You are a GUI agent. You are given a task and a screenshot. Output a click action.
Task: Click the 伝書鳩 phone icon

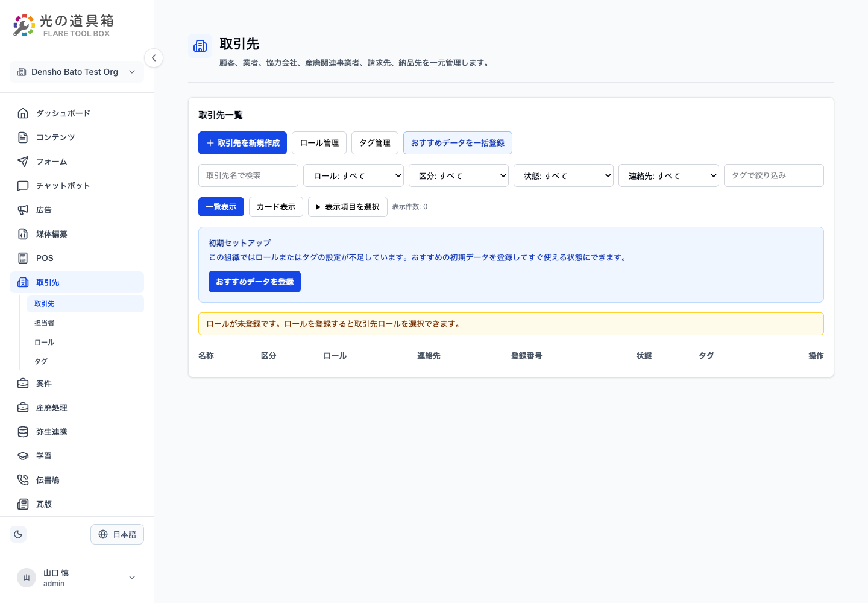click(x=23, y=480)
